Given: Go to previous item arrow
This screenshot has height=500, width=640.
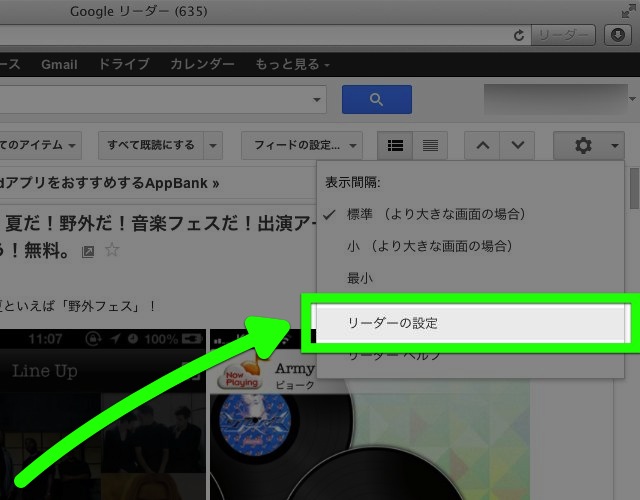Looking at the screenshot, I should (x=482, y=145).
